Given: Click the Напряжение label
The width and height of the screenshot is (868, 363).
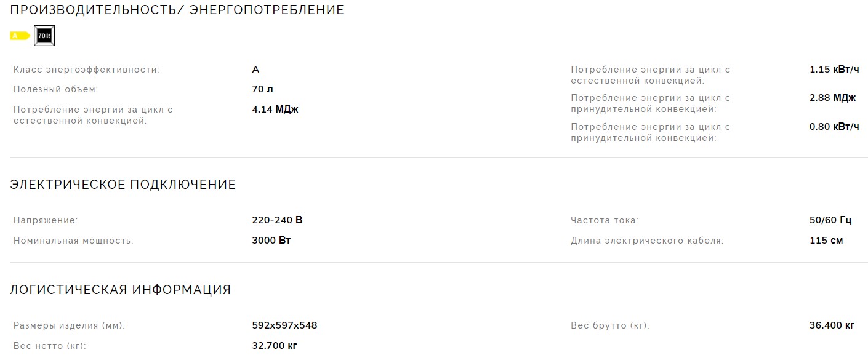Looking at the screenshot, I should point(46,220).
